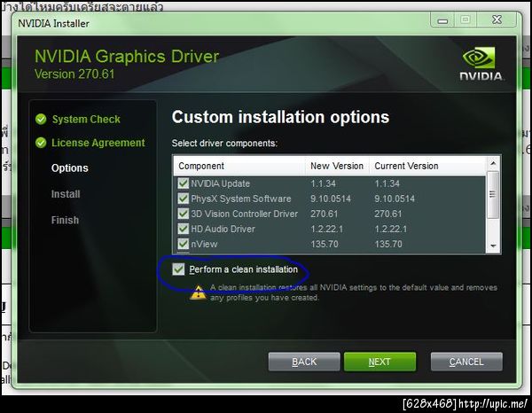Screen dimensions: 532x413
Task: Click the 3D Vision Controller Driver label
Action: click(245, 214)
